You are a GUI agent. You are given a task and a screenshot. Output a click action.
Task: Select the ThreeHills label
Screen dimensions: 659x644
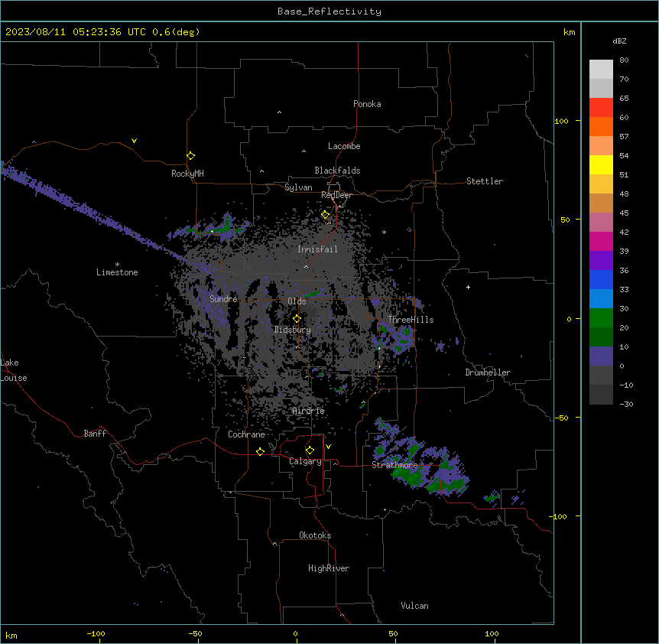[x=411, y=320]
